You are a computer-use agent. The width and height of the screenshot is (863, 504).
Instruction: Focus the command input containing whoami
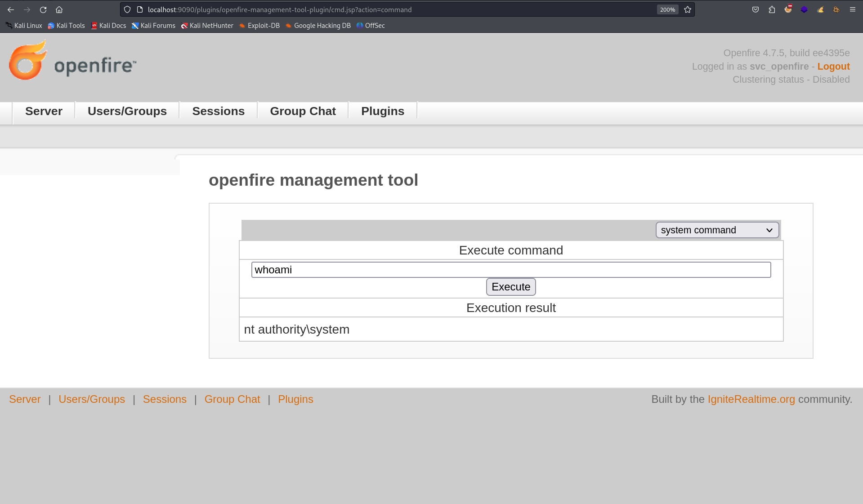(511, 270)
